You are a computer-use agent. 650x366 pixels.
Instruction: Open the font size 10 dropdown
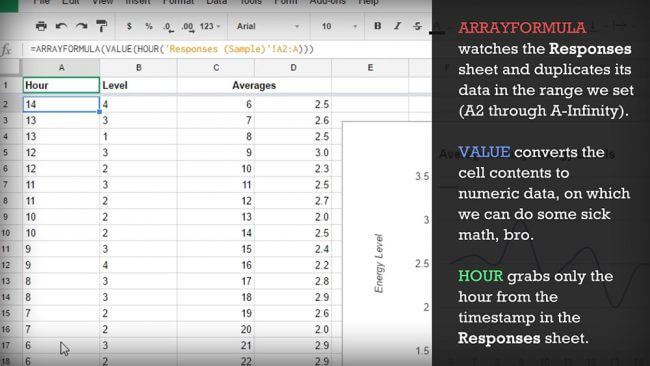[x=339, y=26]
